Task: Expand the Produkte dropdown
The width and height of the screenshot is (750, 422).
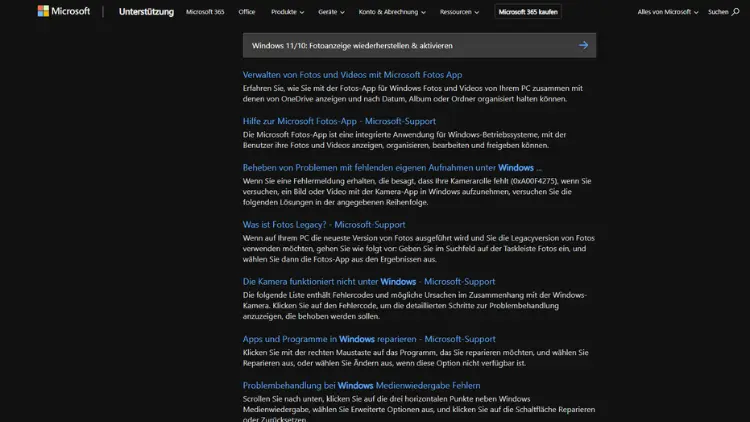Action: pyautogui.click(x=287, y=12)
